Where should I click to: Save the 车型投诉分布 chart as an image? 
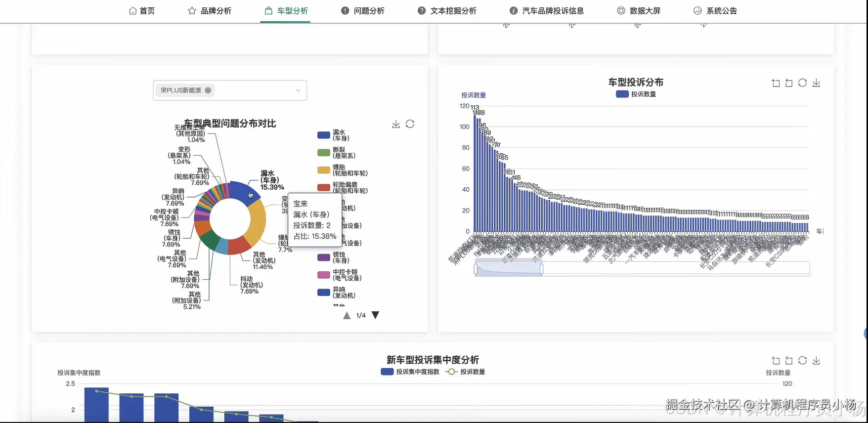816,83
